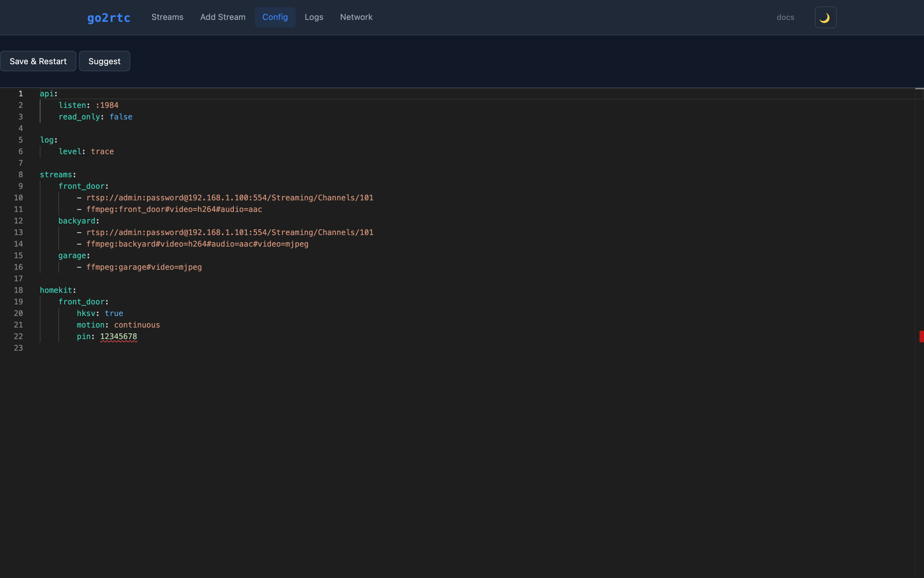Click the 'api:' key on line 1

coord(49,94)
